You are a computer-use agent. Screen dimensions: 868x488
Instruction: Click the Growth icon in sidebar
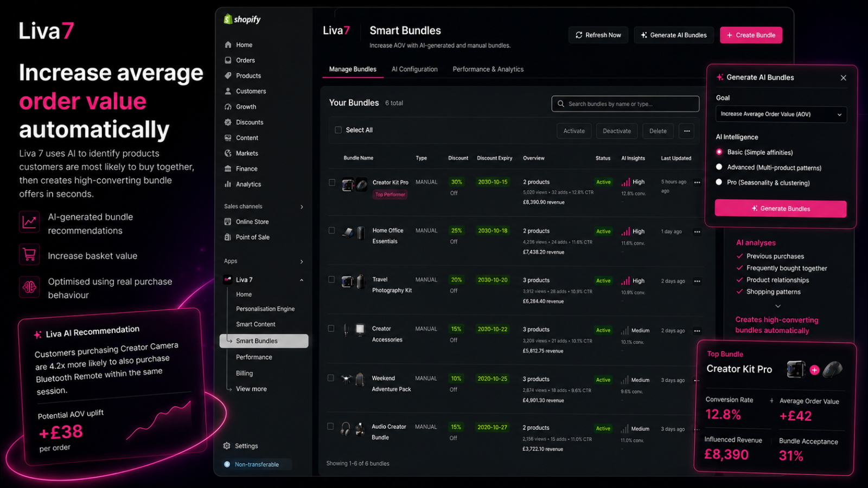click(x=228, y=107)
